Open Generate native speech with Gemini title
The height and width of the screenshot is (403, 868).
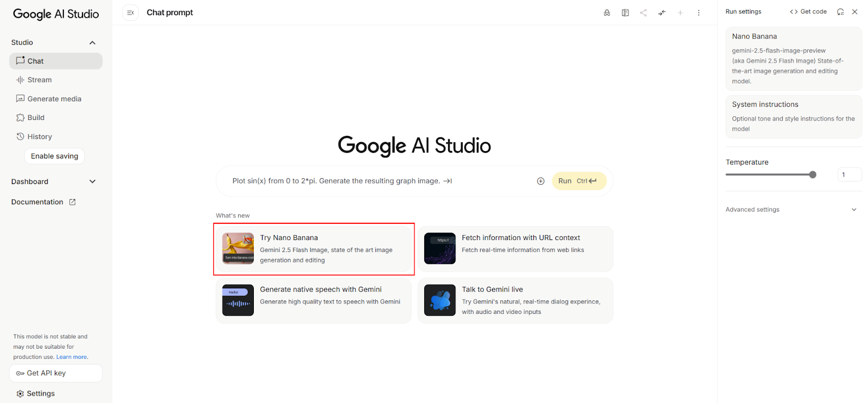(321, 289)
